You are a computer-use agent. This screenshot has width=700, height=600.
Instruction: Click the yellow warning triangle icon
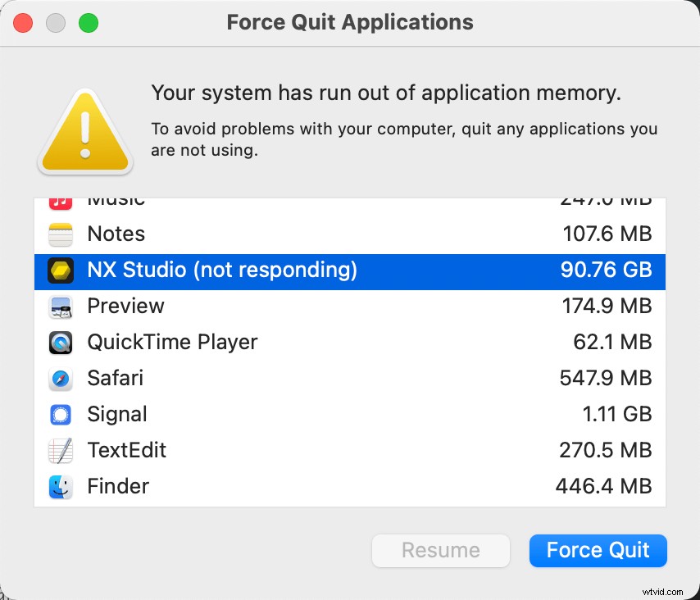click(85, 131)
